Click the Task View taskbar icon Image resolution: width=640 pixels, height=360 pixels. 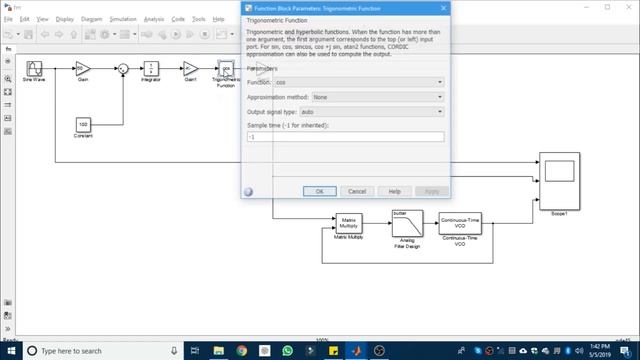pyautogui.click(x=195, y=351)
